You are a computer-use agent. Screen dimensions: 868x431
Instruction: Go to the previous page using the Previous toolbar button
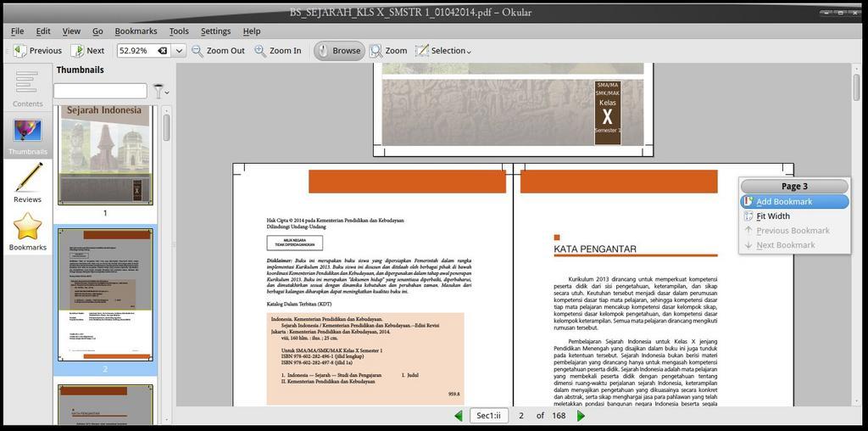[37, 51]
